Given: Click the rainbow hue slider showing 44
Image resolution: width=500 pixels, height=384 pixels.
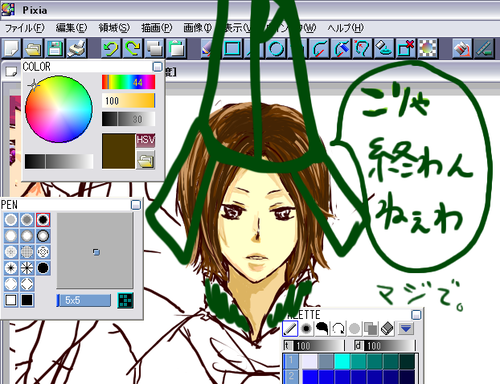Looking at the screenshot, I should point(128,82).
